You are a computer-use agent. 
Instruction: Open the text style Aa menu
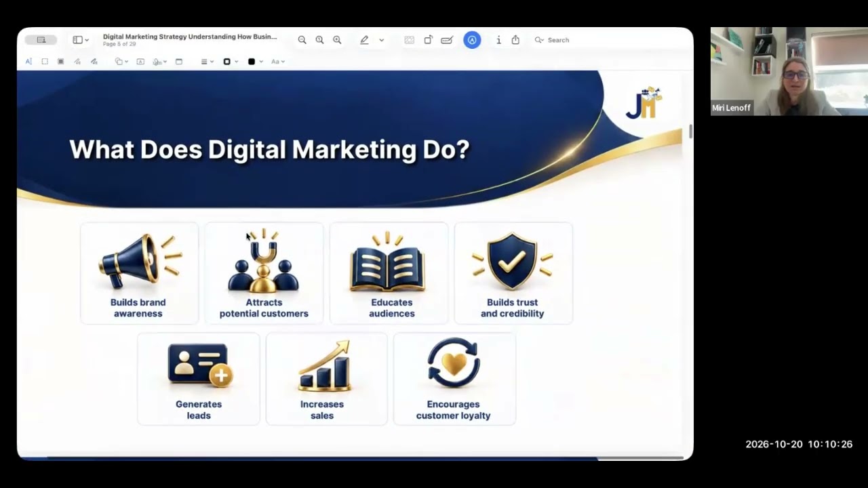click(278, 62)
